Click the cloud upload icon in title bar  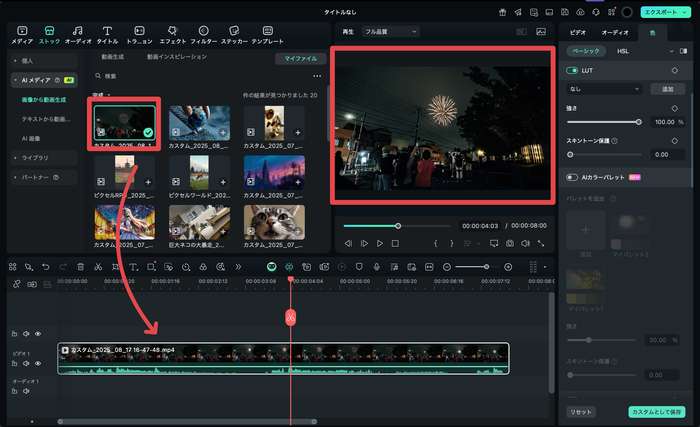pyautogui.click(x=580, y=12)
